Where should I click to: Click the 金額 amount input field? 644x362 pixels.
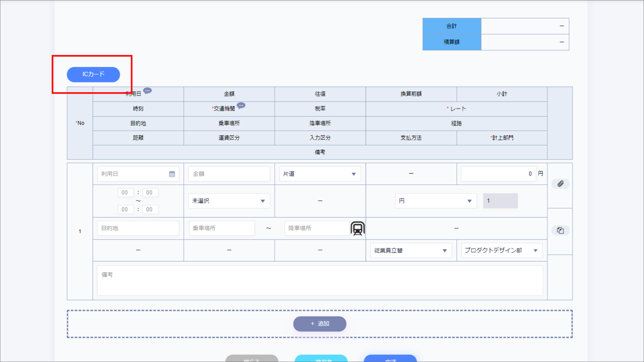(x=229, y=174)
